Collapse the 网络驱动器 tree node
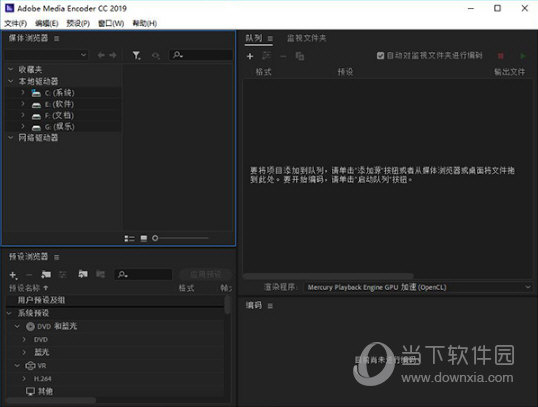 click(x=11, y=138)
